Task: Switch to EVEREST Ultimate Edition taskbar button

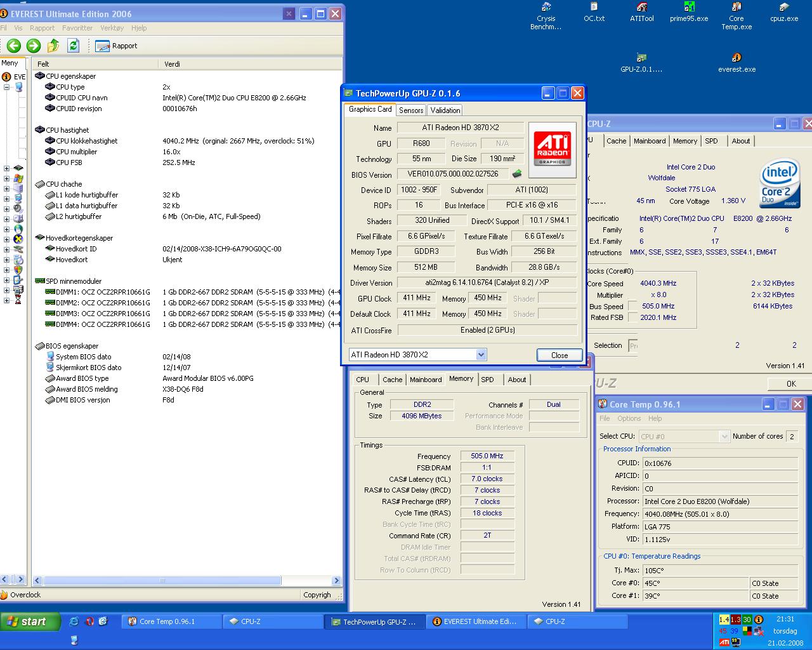Action: point(476,621)
